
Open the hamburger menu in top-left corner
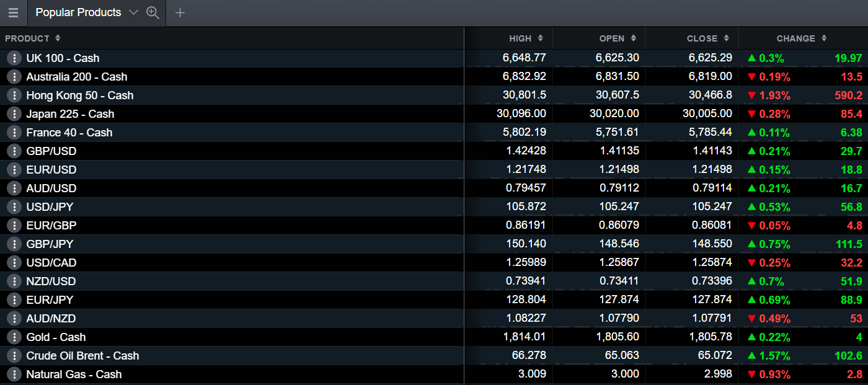pyautogui.click(x=13, y=13)
